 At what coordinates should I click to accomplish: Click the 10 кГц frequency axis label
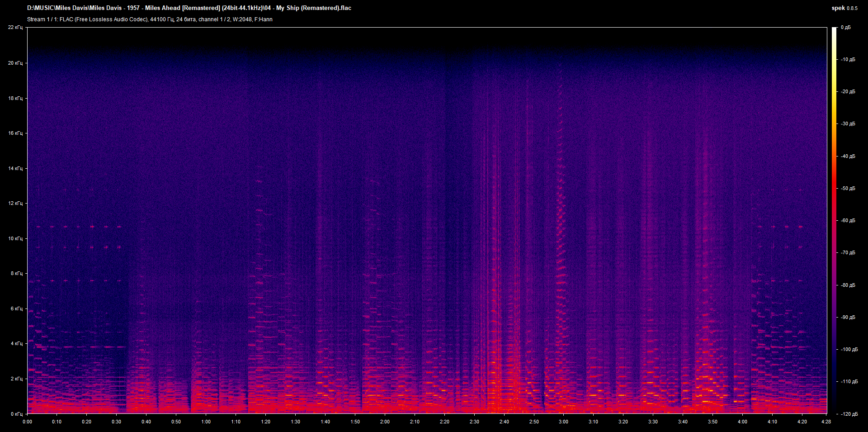click(15, 238)
